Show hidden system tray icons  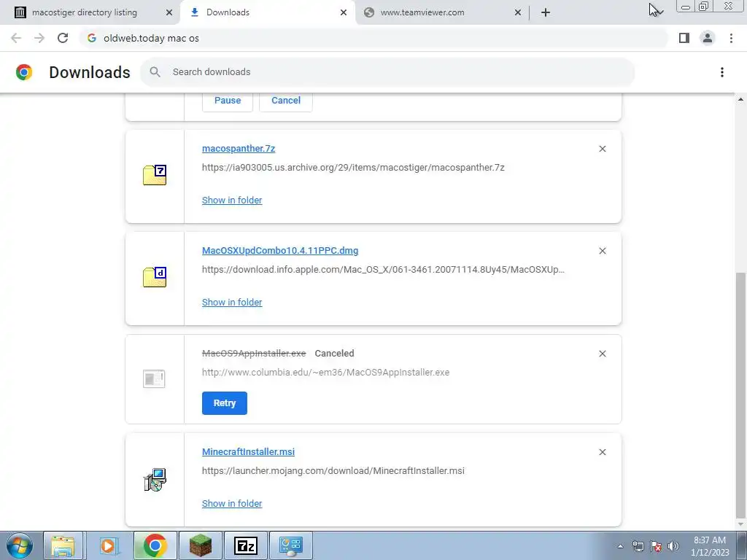[x=620, y=546]
